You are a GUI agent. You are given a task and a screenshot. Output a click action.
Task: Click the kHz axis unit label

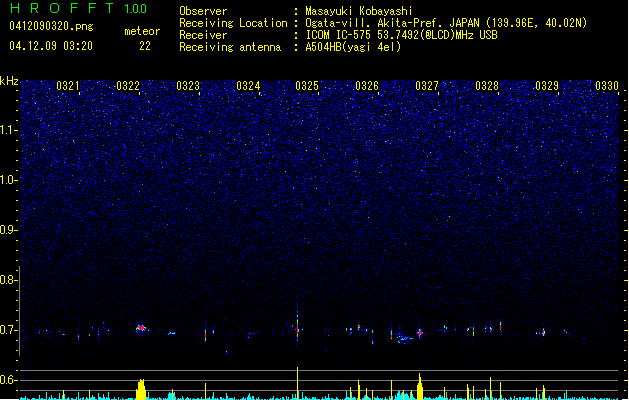9,81
